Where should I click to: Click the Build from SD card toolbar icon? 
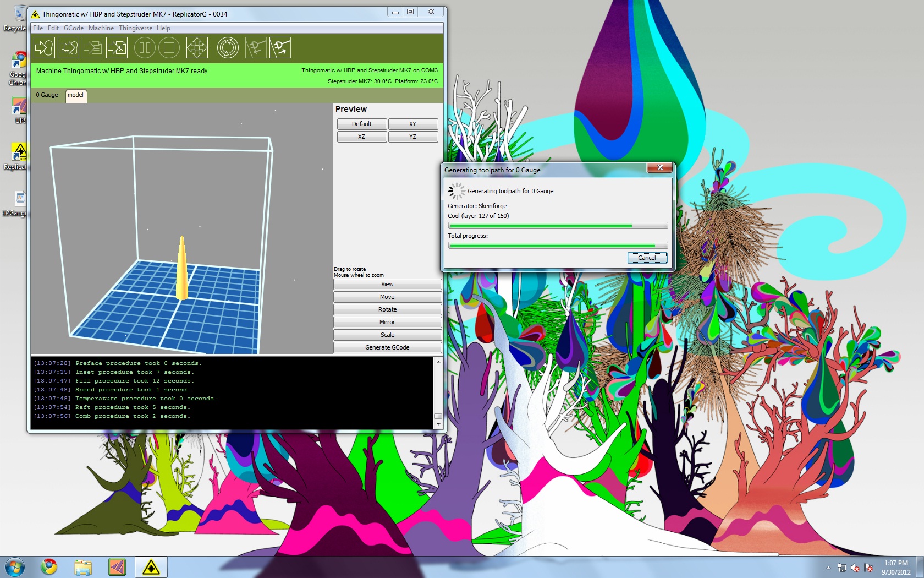(68, 48)
